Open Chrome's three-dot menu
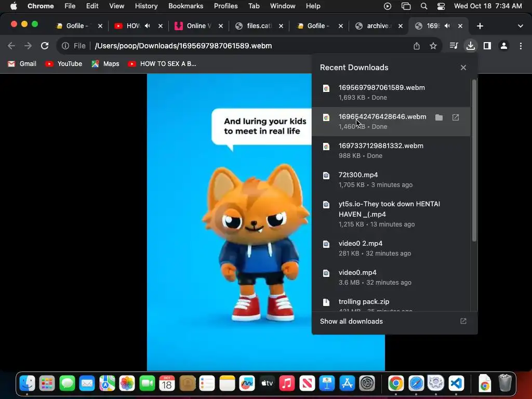Screen dimensions: 532x399 click(x=521, y=46)
